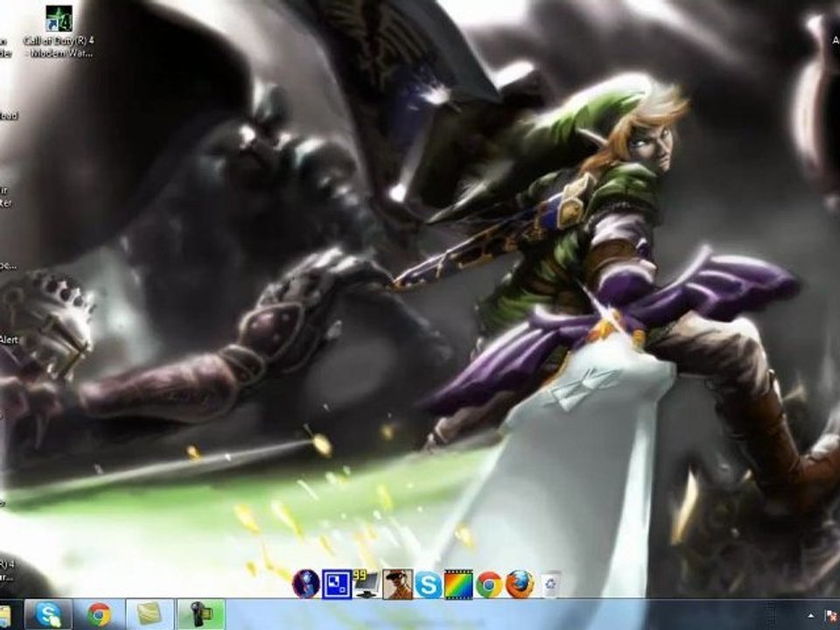Open the Recycle Bin in the dock
Viewport: 840px width, 630px height.
click(550, 584)
